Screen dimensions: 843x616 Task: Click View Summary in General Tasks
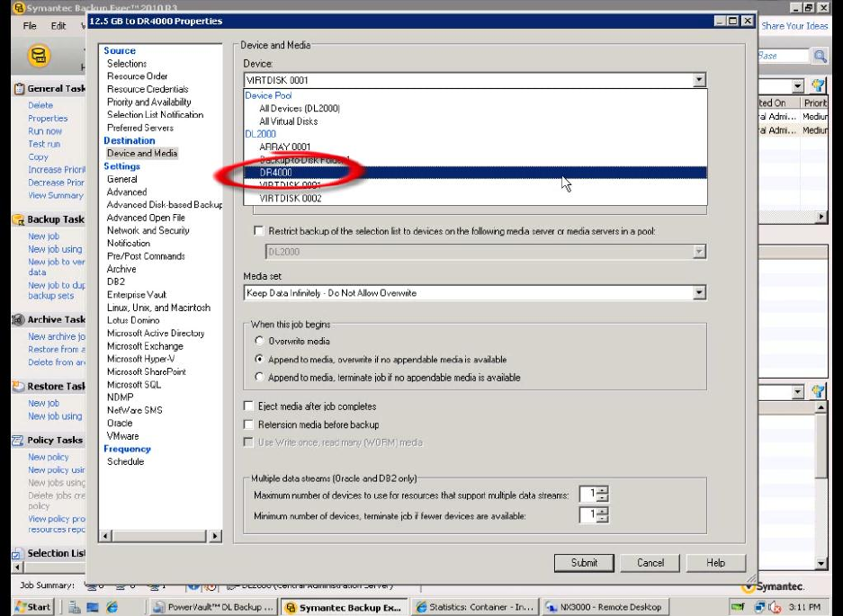(56, 196)
